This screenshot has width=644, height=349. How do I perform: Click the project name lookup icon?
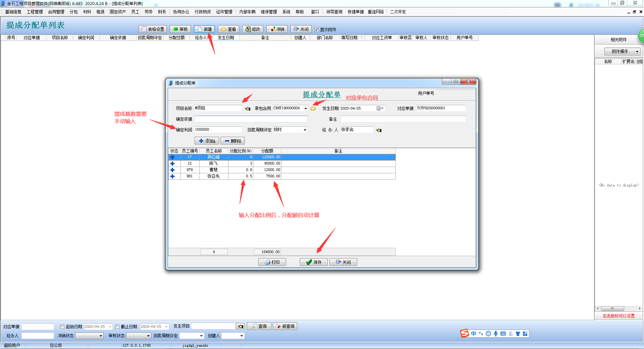pyautogui.click(x=248, y=109)
